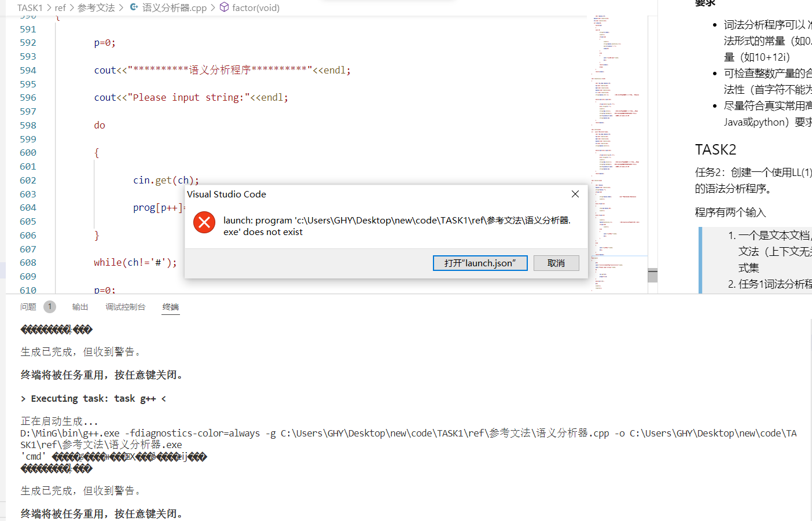Switch to the 问题 problems tab
This screenshot has height=521, width=812.
coord(28,307)
